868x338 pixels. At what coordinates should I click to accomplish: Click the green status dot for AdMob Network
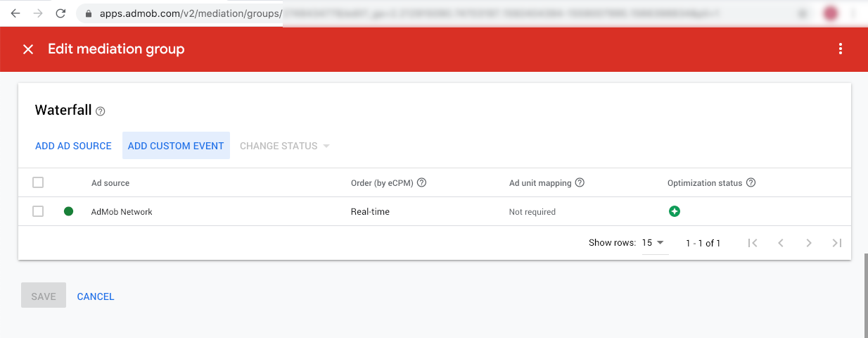coord(68,211)
